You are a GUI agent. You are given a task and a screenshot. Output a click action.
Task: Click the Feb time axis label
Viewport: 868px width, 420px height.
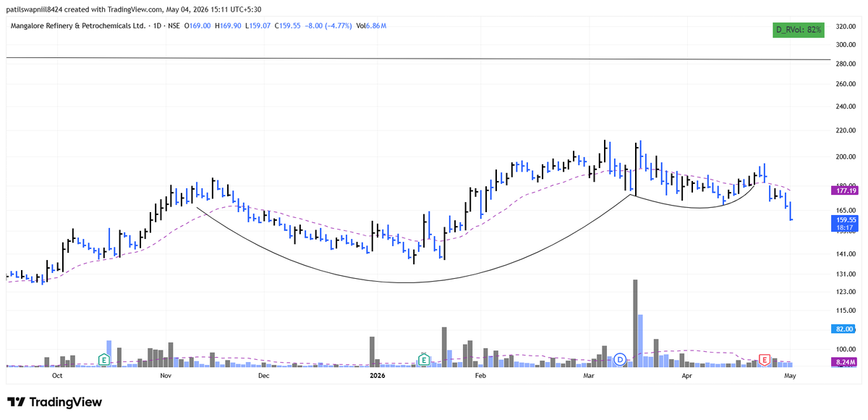tap(480, 376)
